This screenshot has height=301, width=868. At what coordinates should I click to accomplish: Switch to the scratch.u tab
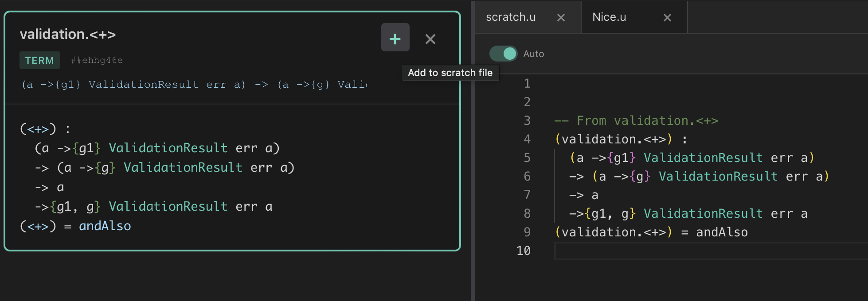(x=511, y=17)
